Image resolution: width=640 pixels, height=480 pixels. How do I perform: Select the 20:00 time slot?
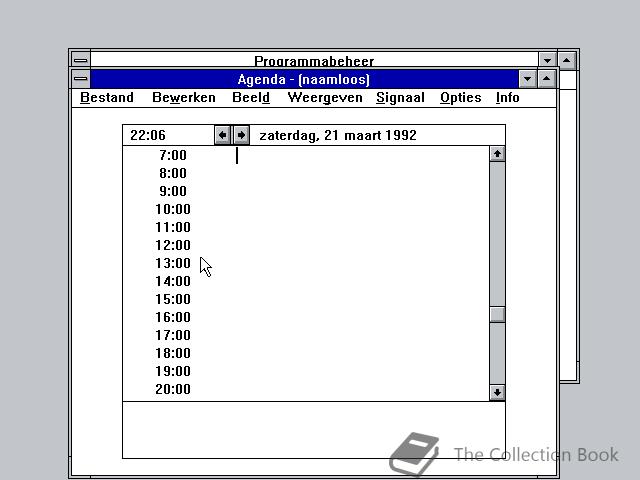coord(173,389)
